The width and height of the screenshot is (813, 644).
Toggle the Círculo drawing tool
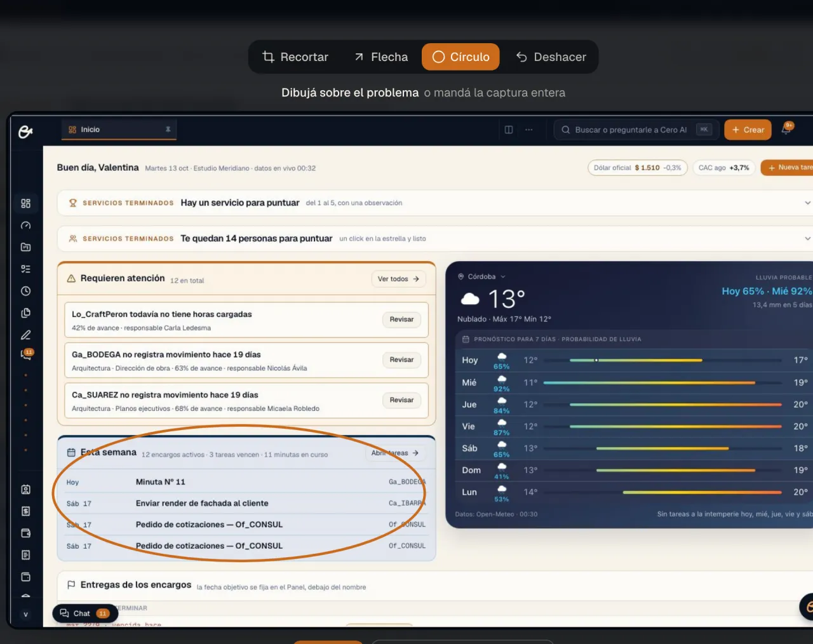click(x=460, y=57)
